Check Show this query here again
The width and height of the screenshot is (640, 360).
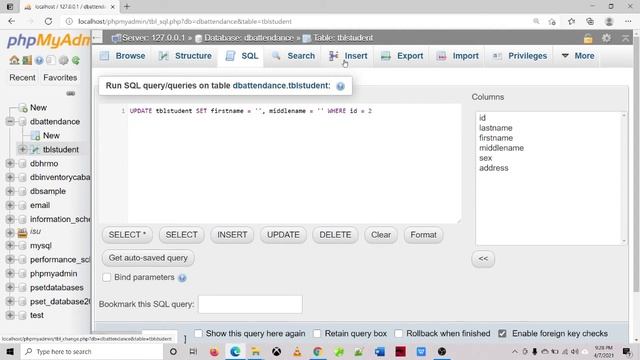tap(198, 333)
